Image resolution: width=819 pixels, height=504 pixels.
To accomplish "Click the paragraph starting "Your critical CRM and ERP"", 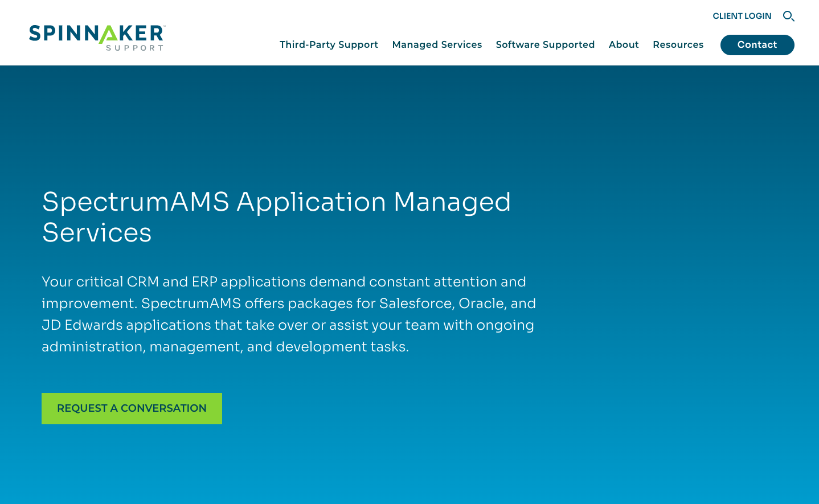I will click(x=289, y=314).
